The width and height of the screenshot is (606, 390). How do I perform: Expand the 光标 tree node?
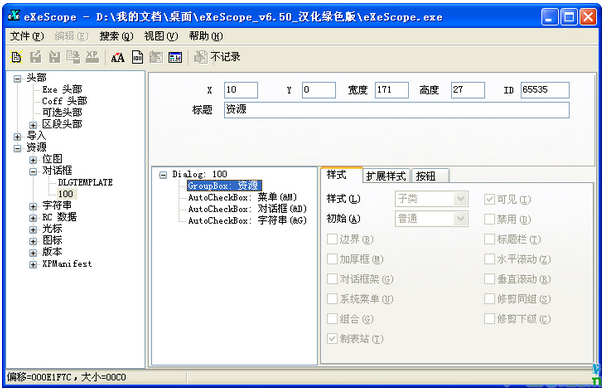pos(33,230)
